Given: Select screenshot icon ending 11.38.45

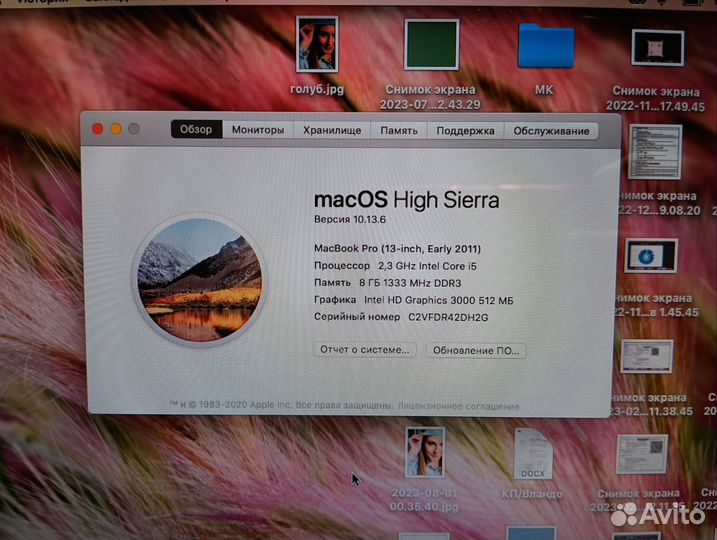Looking at the screenshot, I should point(647,356).
